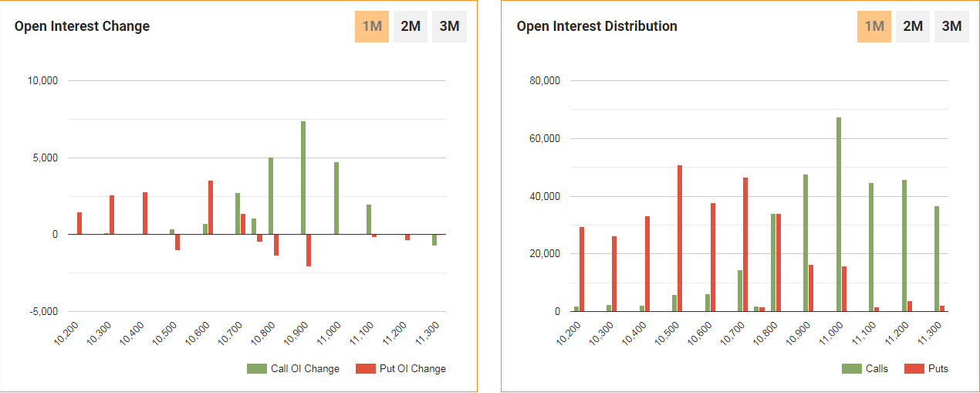
Task: Select 1M in Open Interest Change chart
Action: click(372, 26)
